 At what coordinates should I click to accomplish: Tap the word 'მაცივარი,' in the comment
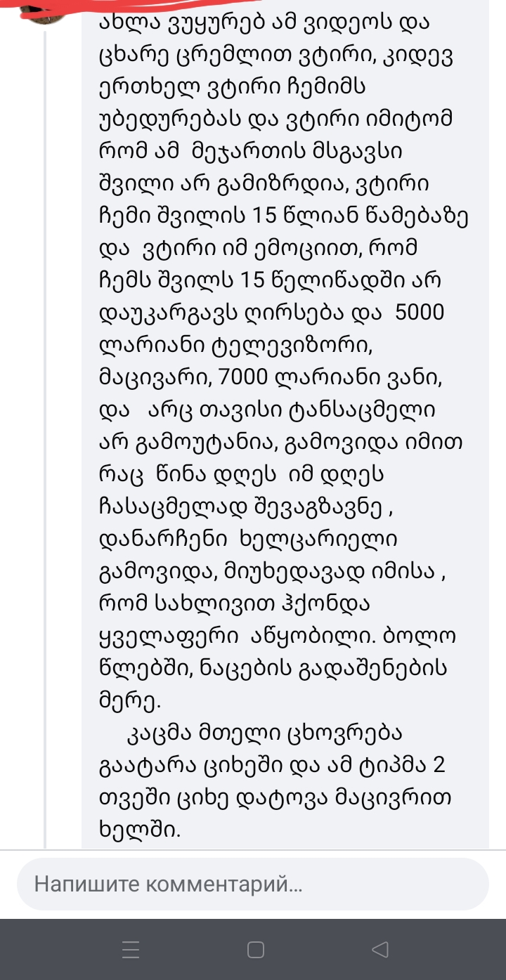click(155, 377)
